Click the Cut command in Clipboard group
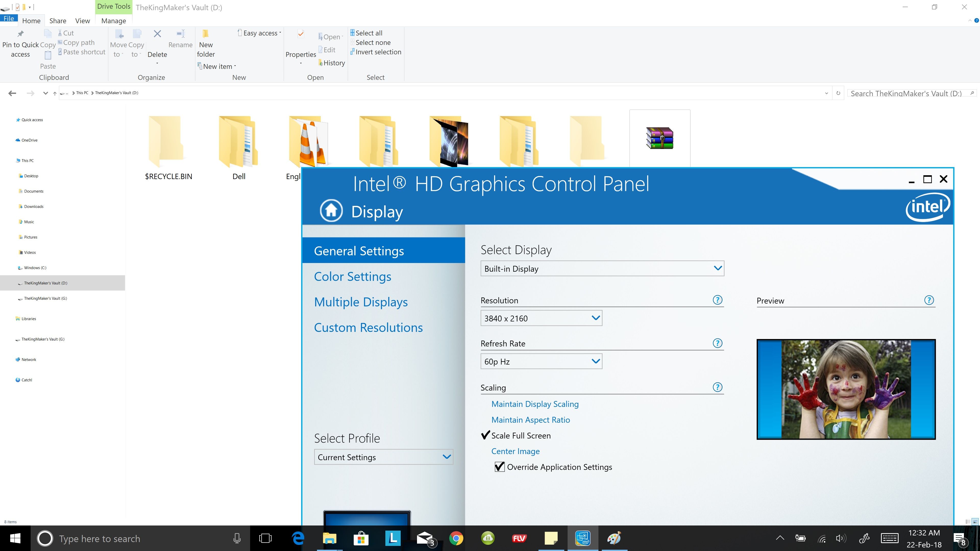The image size is (980, 551). [66, 33]
